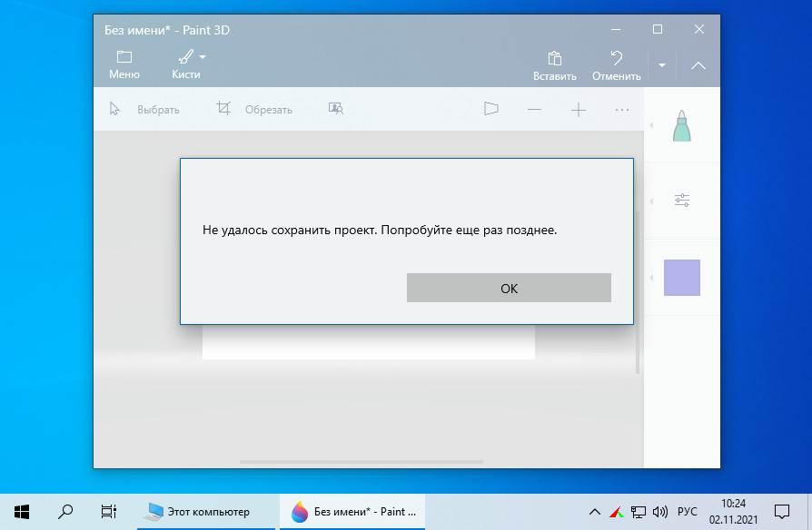This screenshot has width=812, height=530.
Task: Open the more options ellipsis
Action: pyautogui.click(x=622, y=110)
